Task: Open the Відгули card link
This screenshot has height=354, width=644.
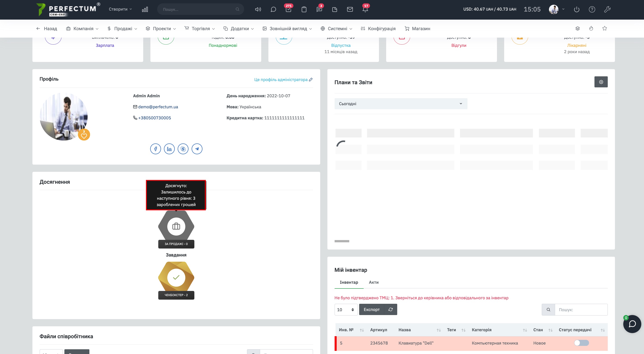Action: point(458,45)
